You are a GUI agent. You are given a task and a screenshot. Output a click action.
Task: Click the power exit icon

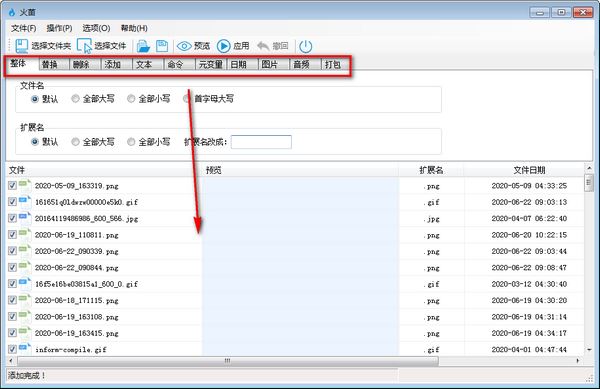coord(305,47)
